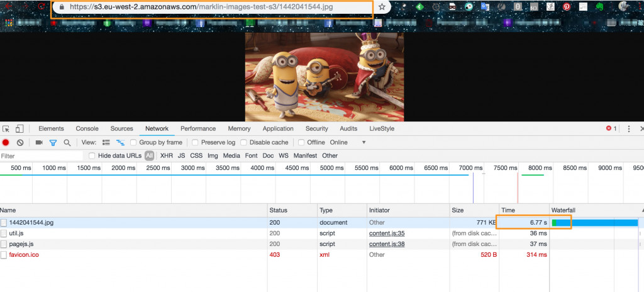Click the red record network log button

coord(6,142)
